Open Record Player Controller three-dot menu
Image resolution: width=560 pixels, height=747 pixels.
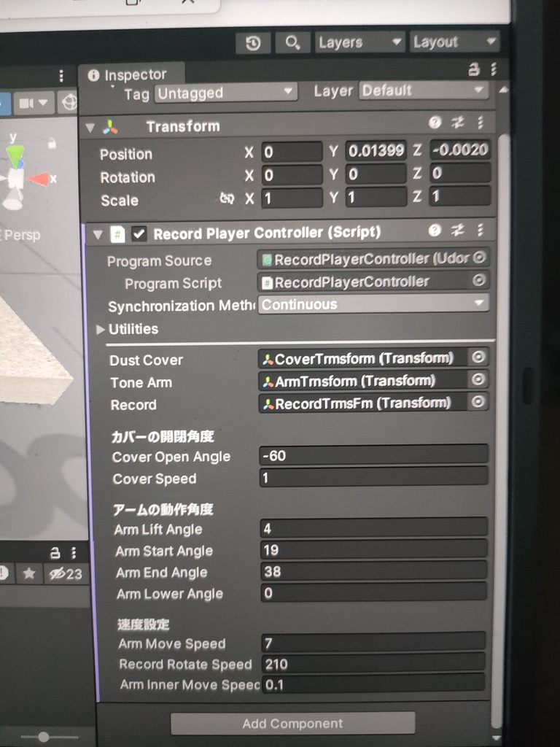(x=480, y=231)
